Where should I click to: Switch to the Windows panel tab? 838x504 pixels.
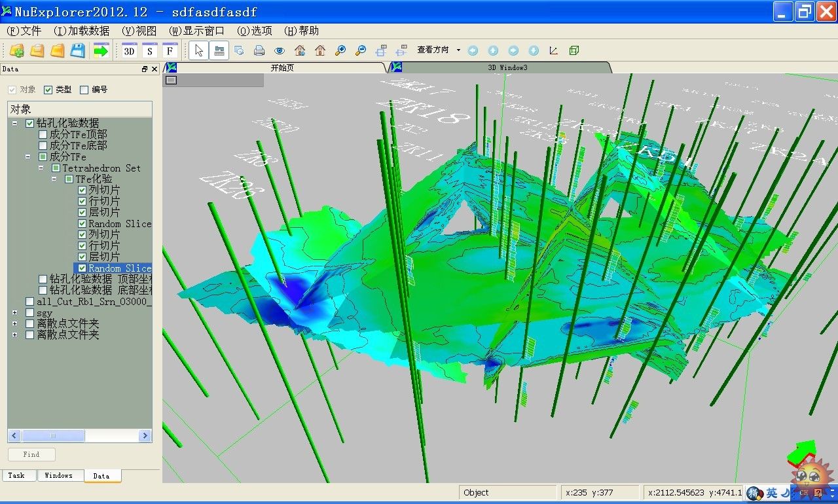[x=59, y=476]
